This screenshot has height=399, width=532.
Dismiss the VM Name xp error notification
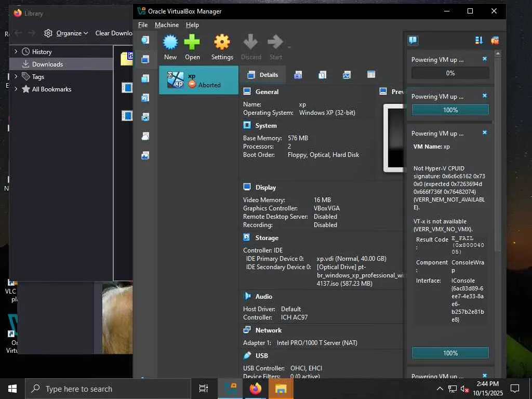pos(485,132)
